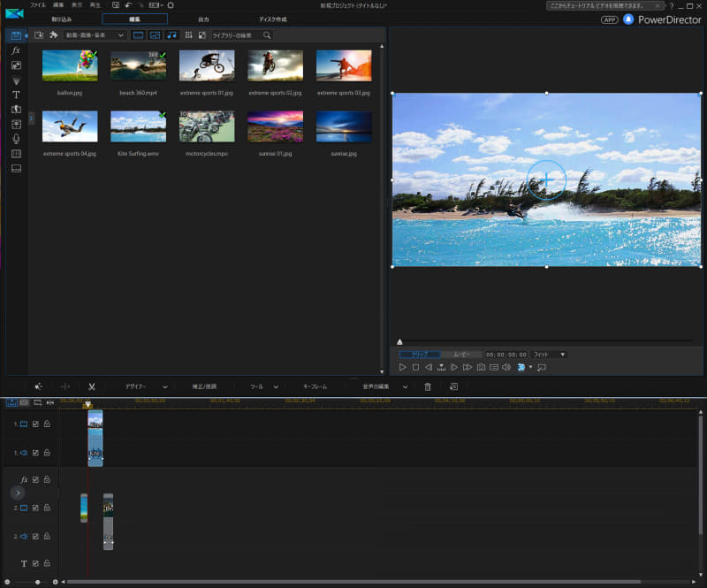Click the キーフレーム button
The image size is (707, 588).
tap(315, 386)
